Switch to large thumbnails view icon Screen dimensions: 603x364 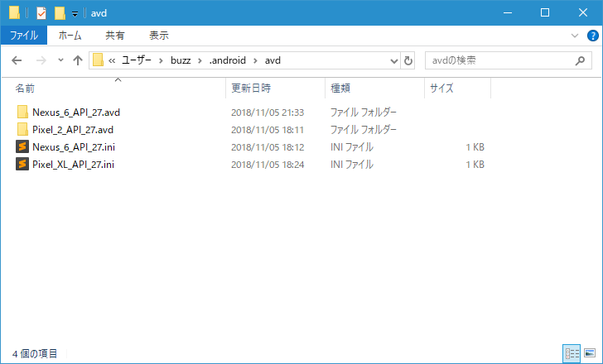590,353
